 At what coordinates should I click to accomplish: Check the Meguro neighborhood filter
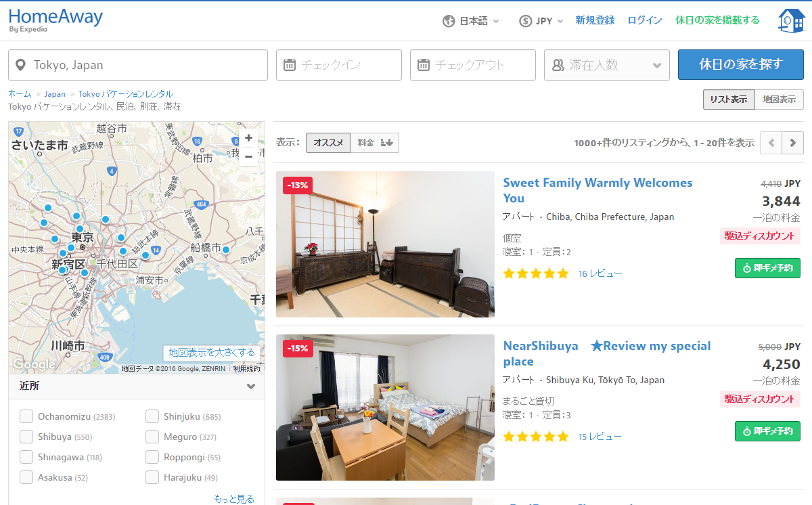click(x=152, y=437)
